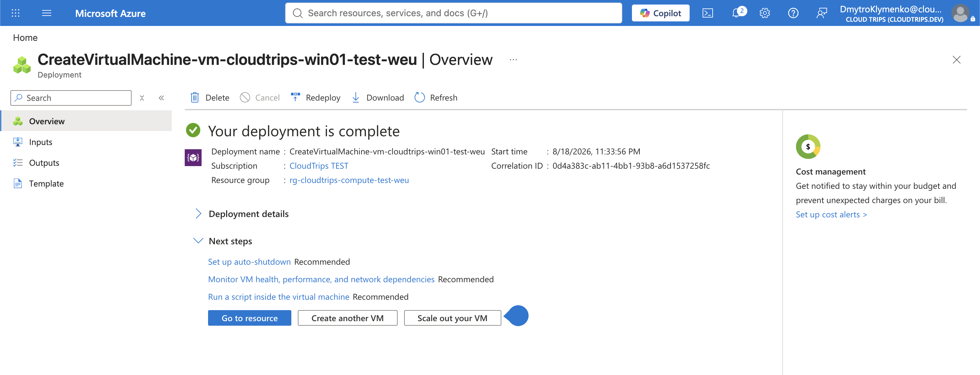The width and height of the screenshot is (980, 375).
Task: Collapse the Next steps section
Action: point(224,241)
